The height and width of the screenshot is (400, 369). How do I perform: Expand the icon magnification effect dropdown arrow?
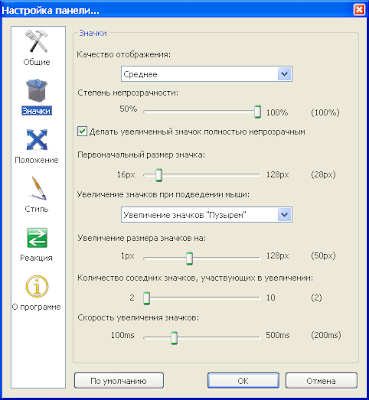click(x=284, y=215)
